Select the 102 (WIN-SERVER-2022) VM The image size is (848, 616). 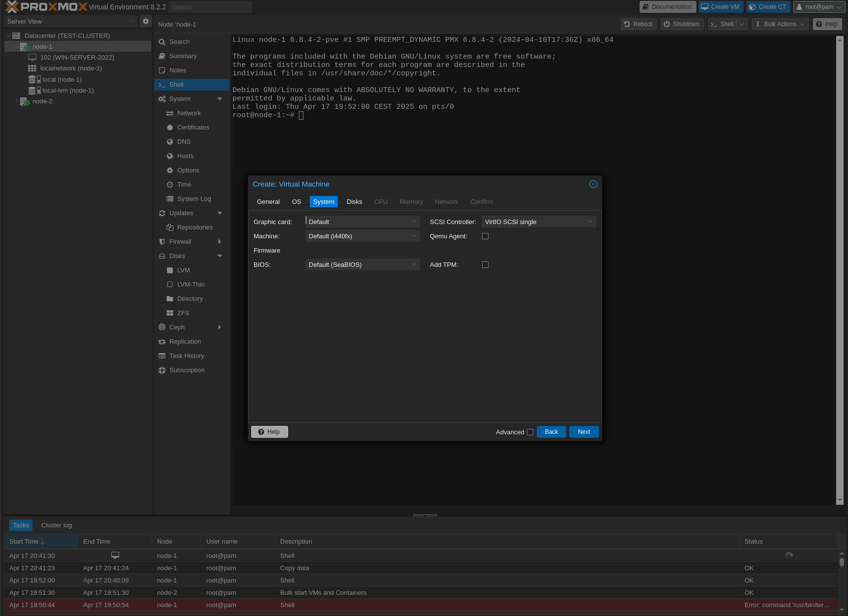76,57
